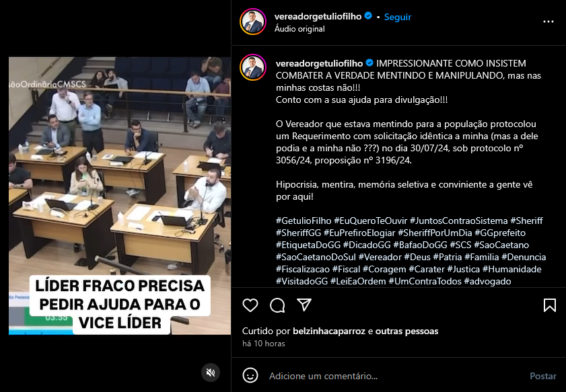
Task: Save post with bookmark icon
Action: click(x=549, y=305)
